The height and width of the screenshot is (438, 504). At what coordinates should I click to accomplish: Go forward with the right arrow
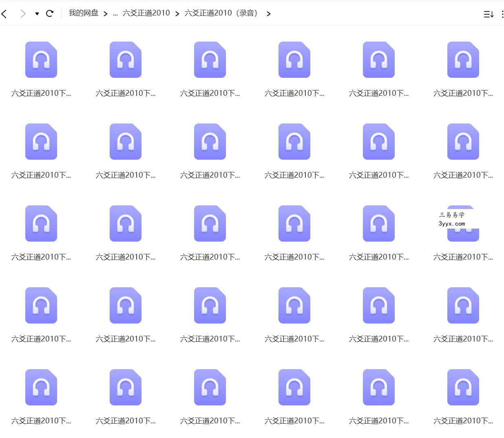point(23,14)
